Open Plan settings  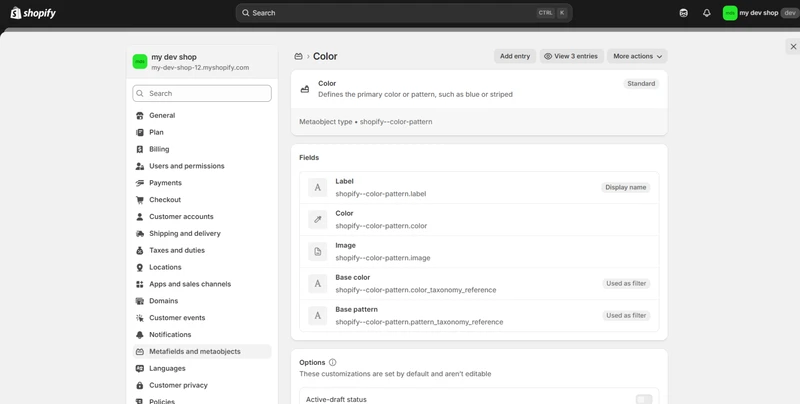click(202, 133)
